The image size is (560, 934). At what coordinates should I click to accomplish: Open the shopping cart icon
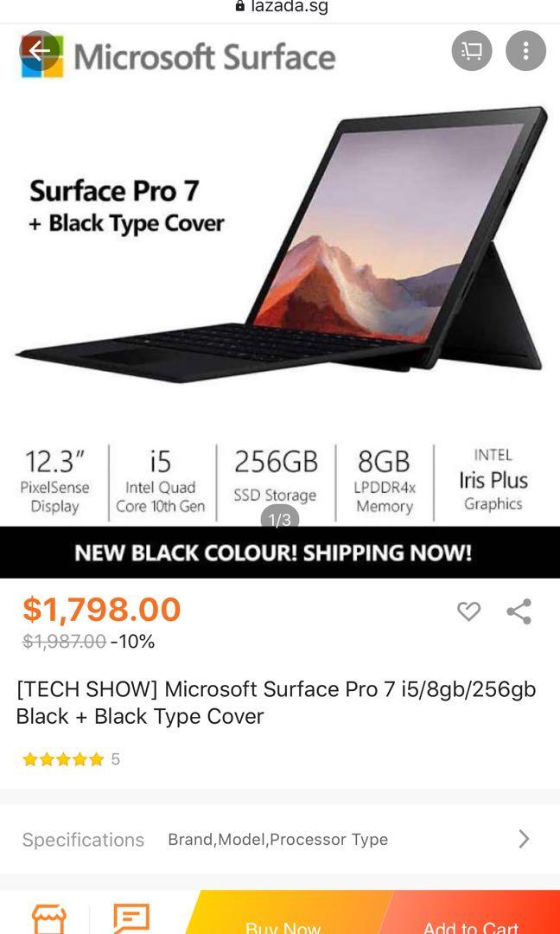click(x=472, y=51)
